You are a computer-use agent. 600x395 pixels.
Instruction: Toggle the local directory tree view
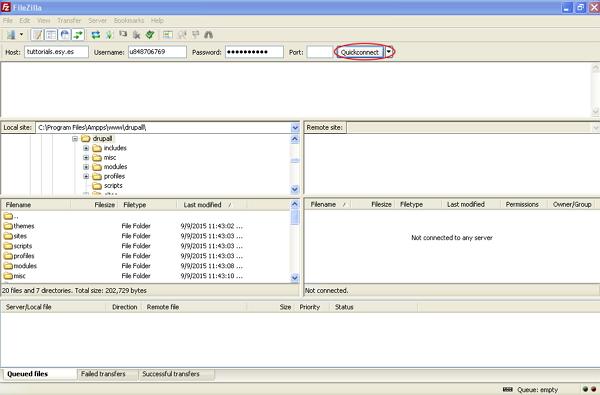pyautogui.click(x=51, y=35)
